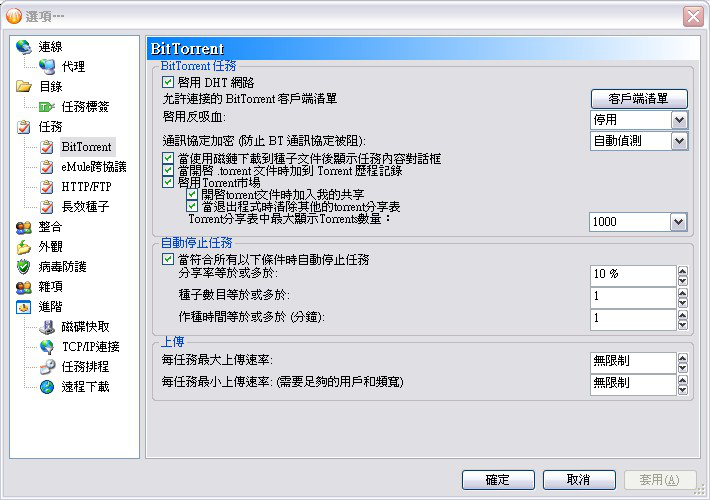The image size is (710, 500).
Task: Open 任務排程 settings page
Action: pyautogui.click(x=86, y=367)
